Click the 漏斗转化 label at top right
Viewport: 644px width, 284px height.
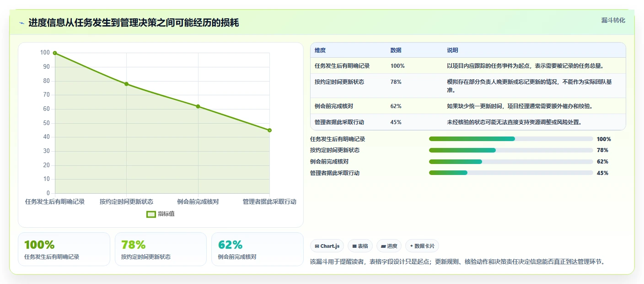tap(613, 20)
